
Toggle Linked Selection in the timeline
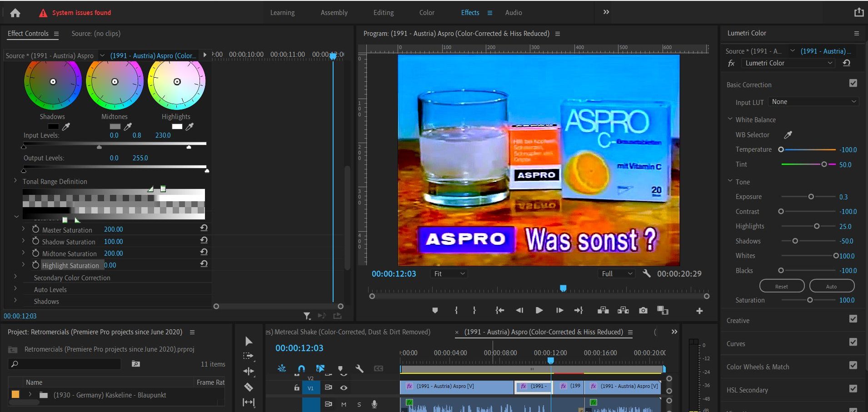[320, 368]
